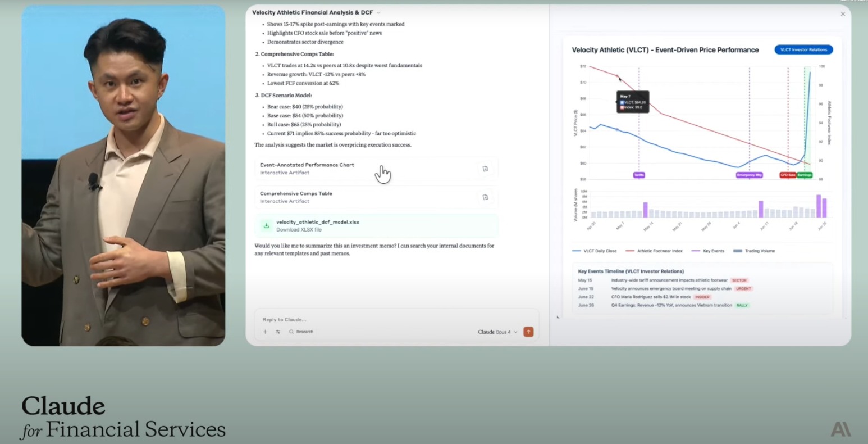The width and height of the screenshot is (868, 444).
Task: Click the plus attachment icon in reply box
Action: pyautogui.click(x=265, y=332)
